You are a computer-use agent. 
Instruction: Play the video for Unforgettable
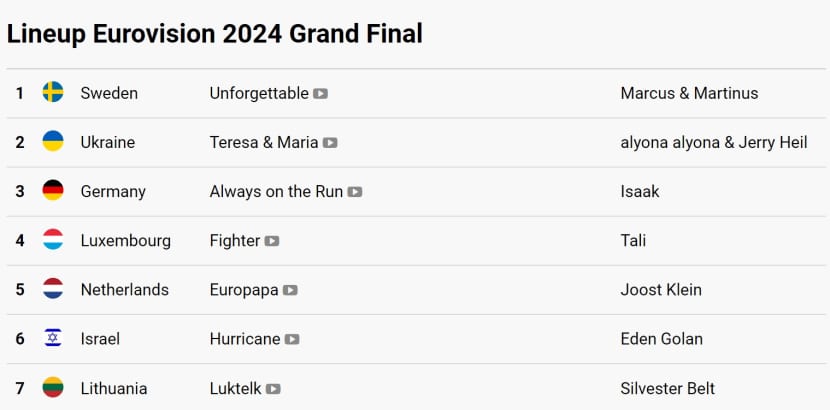320,94
